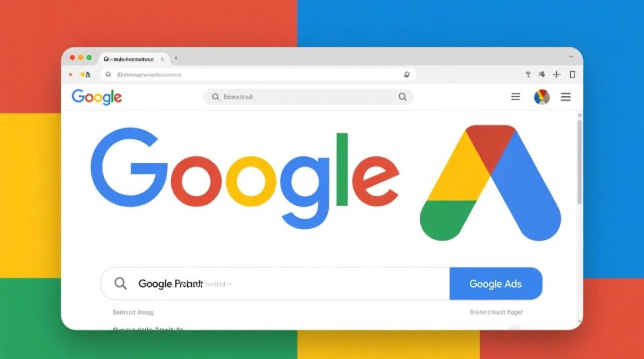Focus the header search box

coord(309,97)
